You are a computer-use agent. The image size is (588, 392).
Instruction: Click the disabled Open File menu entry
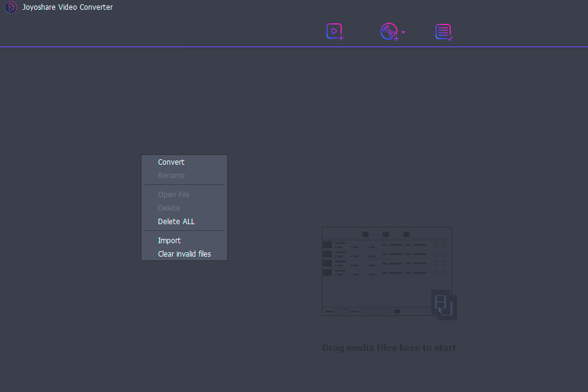tap(173, 195)
